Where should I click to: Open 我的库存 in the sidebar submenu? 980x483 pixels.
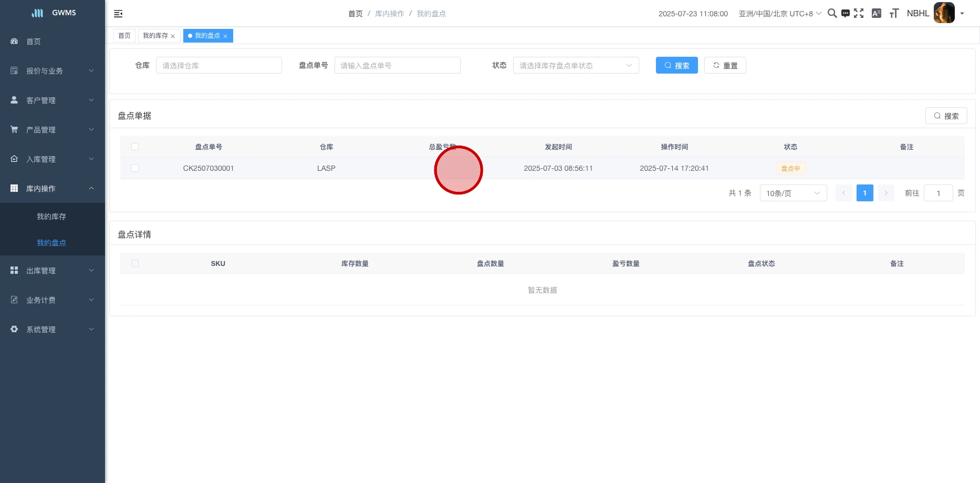pos(51,217)
